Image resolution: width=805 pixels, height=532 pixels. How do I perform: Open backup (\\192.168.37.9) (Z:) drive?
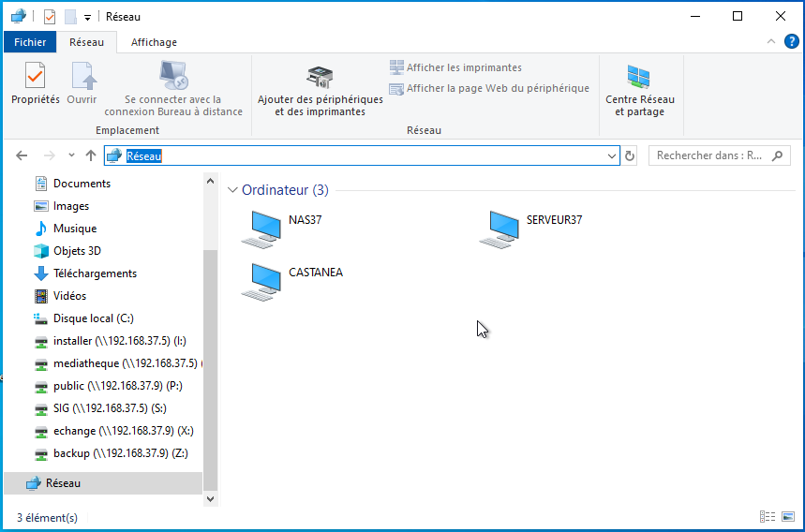pos(120,453)
